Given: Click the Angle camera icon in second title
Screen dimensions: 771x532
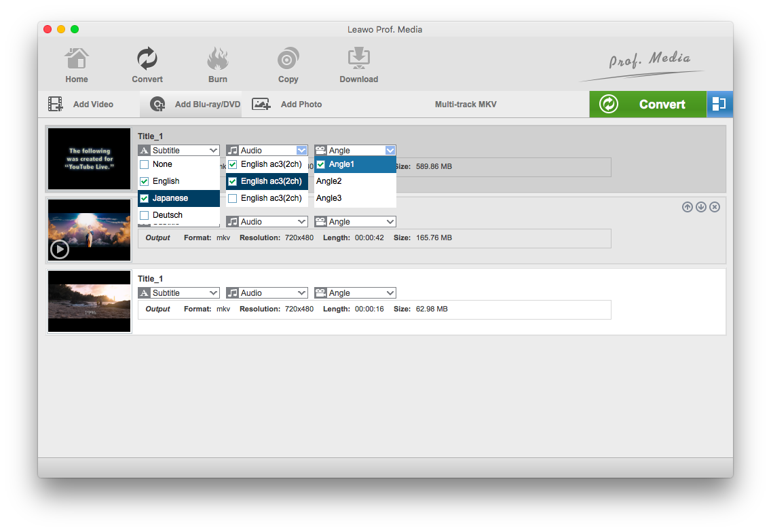Looking at the screenshot, I should (320, 222).
